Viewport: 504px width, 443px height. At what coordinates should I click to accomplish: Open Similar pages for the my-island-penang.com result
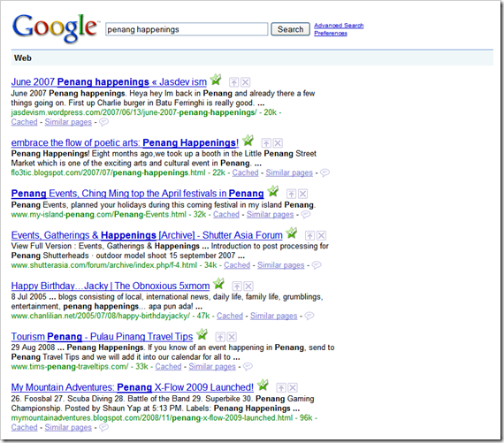click(x=270, y=215)
